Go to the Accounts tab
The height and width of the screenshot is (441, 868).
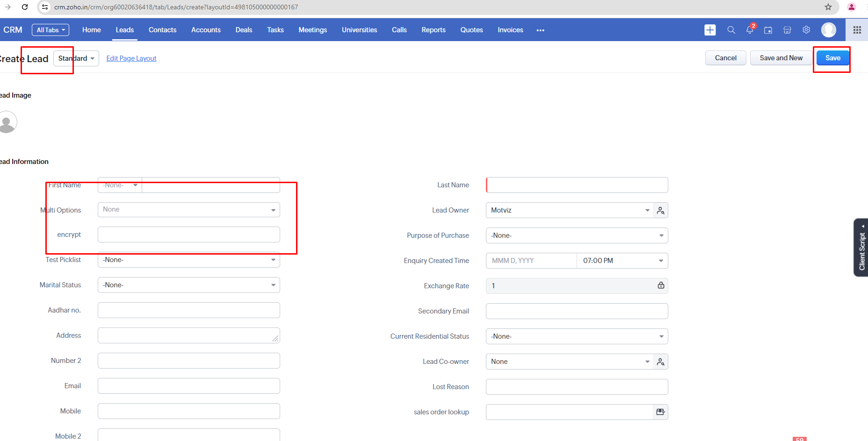[206, 30]
